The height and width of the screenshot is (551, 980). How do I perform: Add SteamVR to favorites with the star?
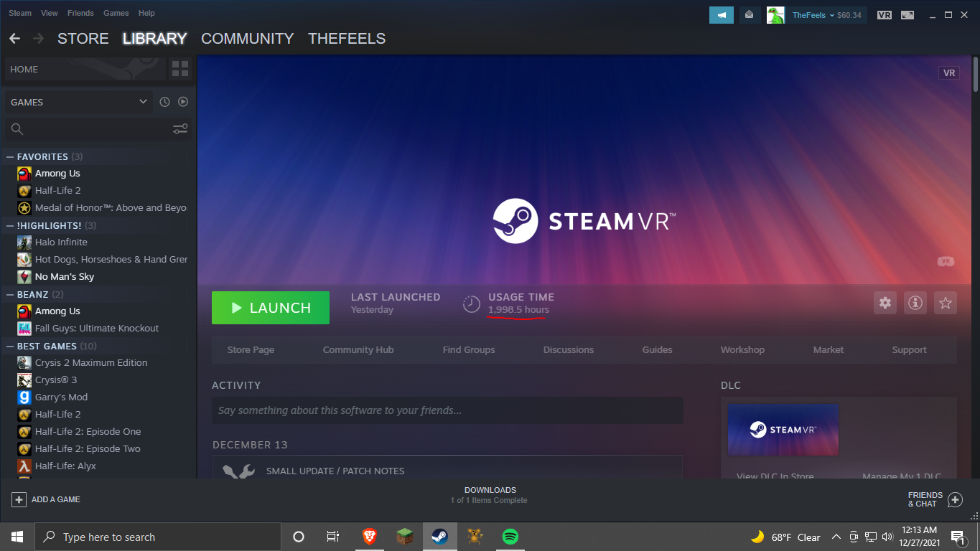[x=946, y=303]
